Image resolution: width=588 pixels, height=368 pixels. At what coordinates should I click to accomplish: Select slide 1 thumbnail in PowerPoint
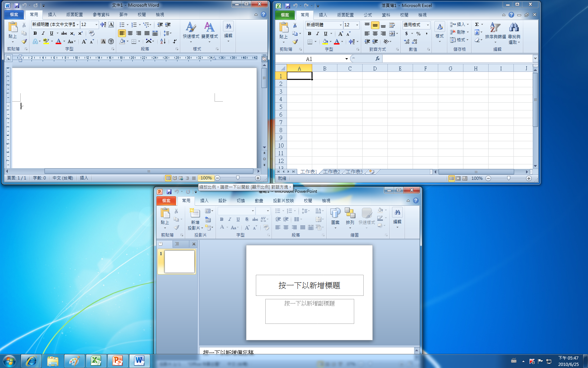point(179,261)
